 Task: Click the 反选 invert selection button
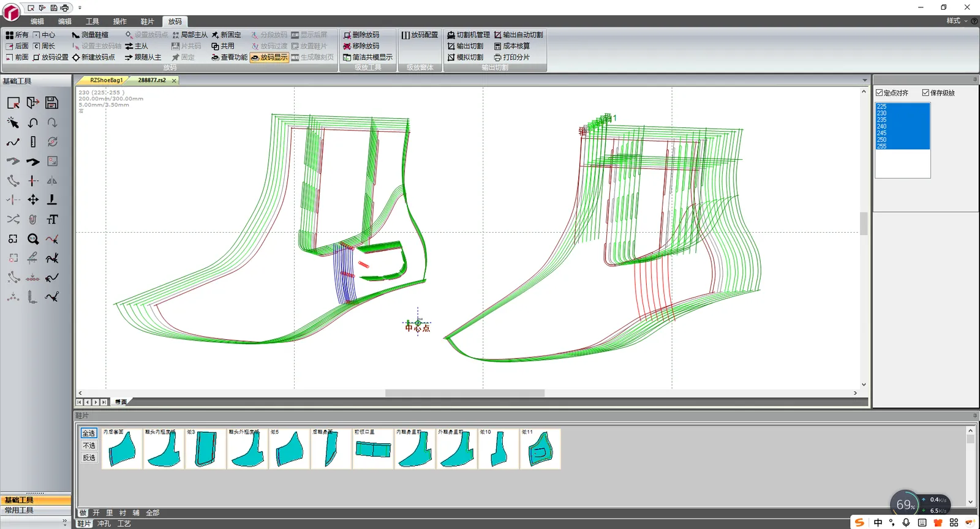[89, 457]
